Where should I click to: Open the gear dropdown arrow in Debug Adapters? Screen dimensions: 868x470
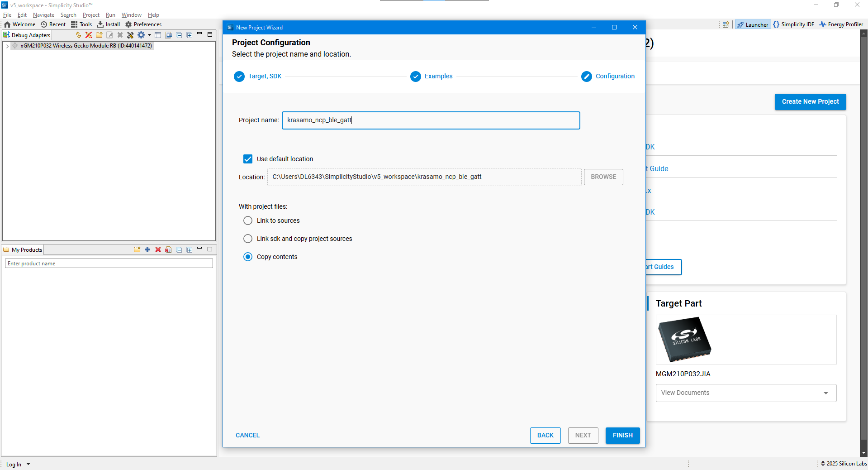pos(149,35)
